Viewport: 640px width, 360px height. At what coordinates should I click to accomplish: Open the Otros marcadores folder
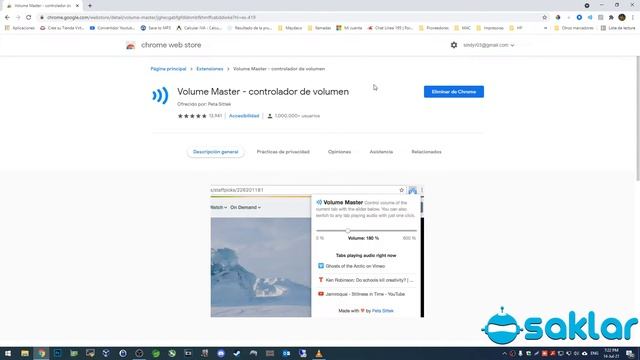(x=574, y=28)
